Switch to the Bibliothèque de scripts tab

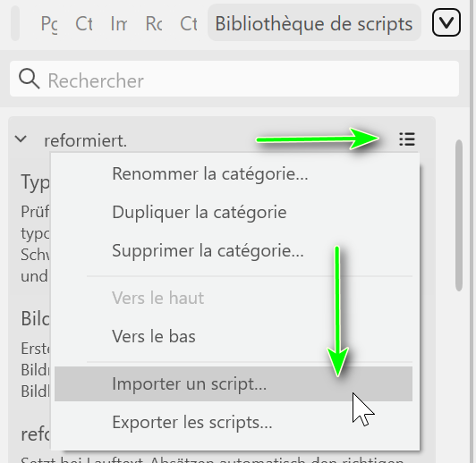(x=314, y=23)
